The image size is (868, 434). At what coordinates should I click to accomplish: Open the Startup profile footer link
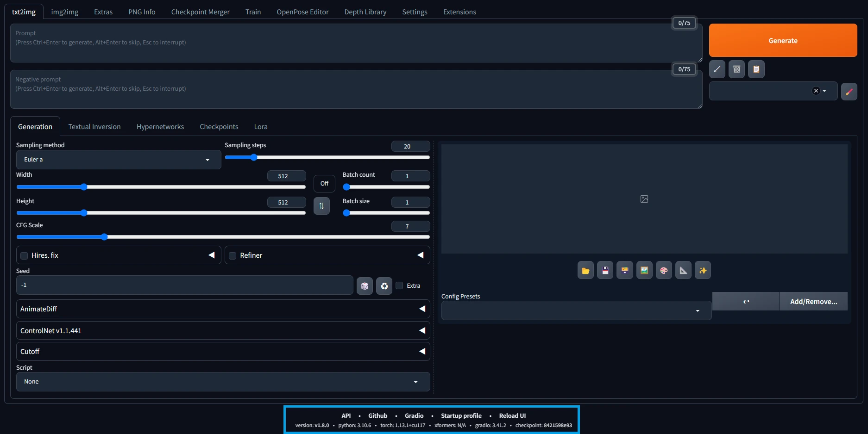tap(461, 415)
